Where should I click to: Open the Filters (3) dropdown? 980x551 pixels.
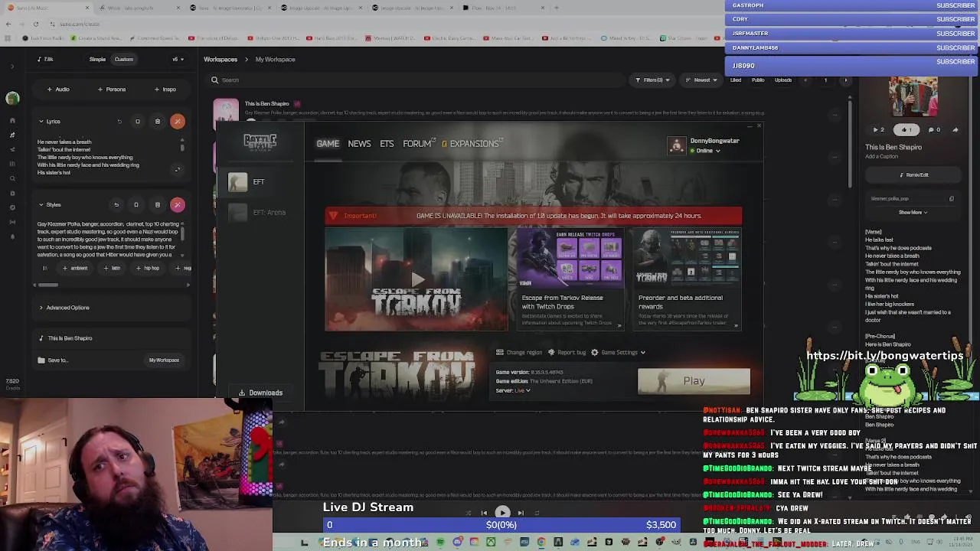tap(653, 80)
